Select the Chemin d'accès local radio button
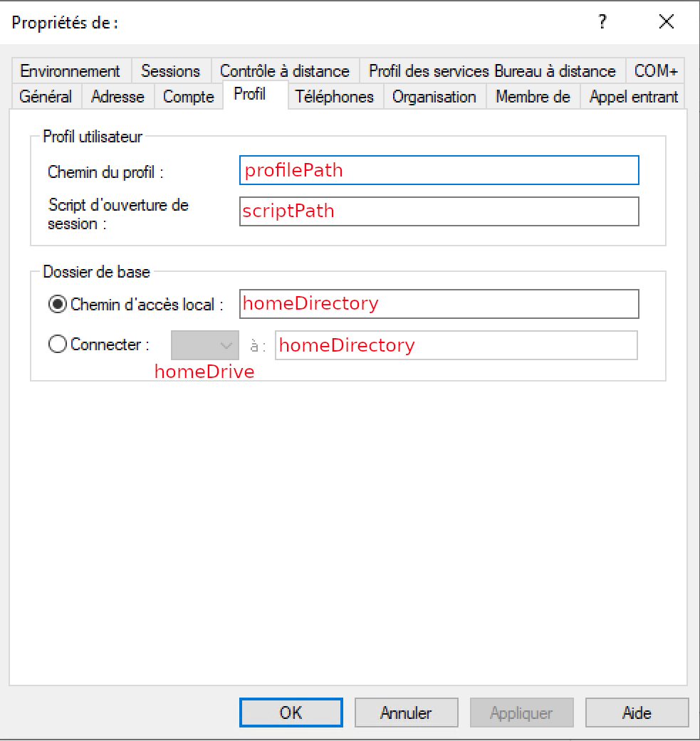 point(57,305)
